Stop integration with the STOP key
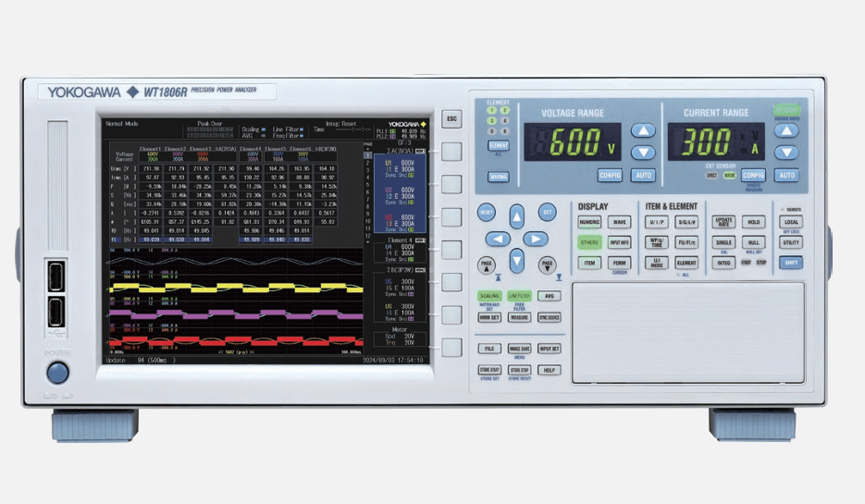865x504 pixels. coord(761,263)
